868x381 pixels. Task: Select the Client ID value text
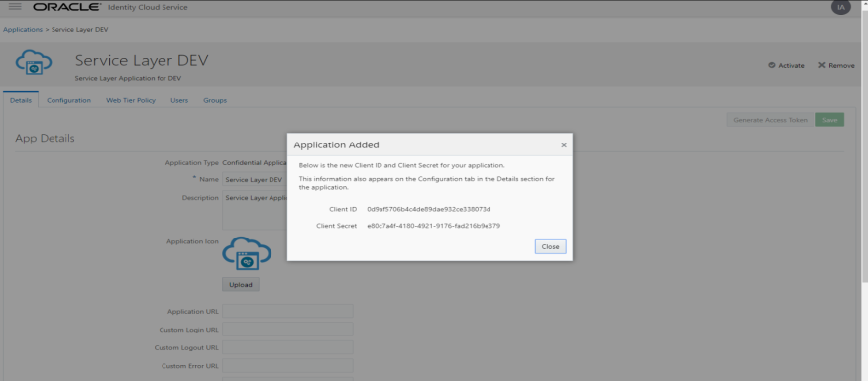tap(429, 209)
